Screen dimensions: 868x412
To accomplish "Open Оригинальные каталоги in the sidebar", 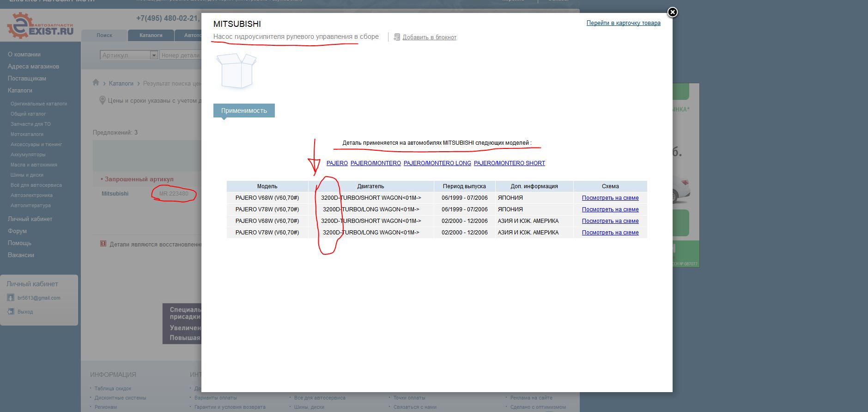I will [39, 104].
